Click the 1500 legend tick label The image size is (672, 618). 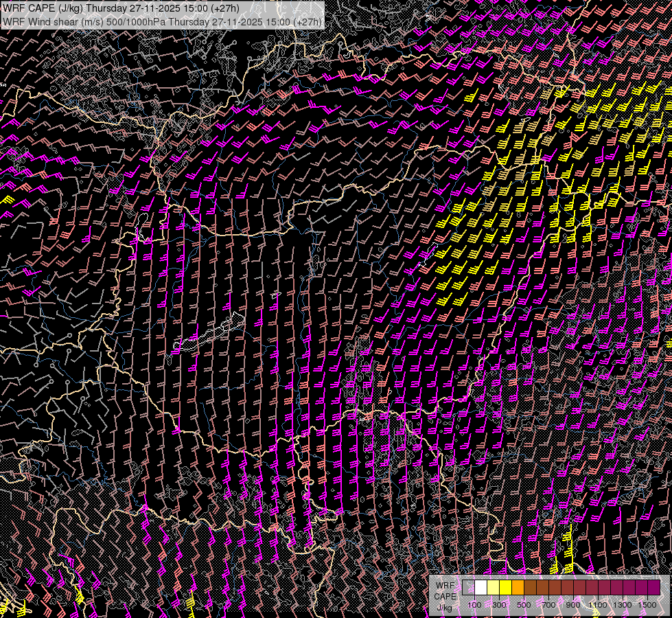(x=647, y=605)
